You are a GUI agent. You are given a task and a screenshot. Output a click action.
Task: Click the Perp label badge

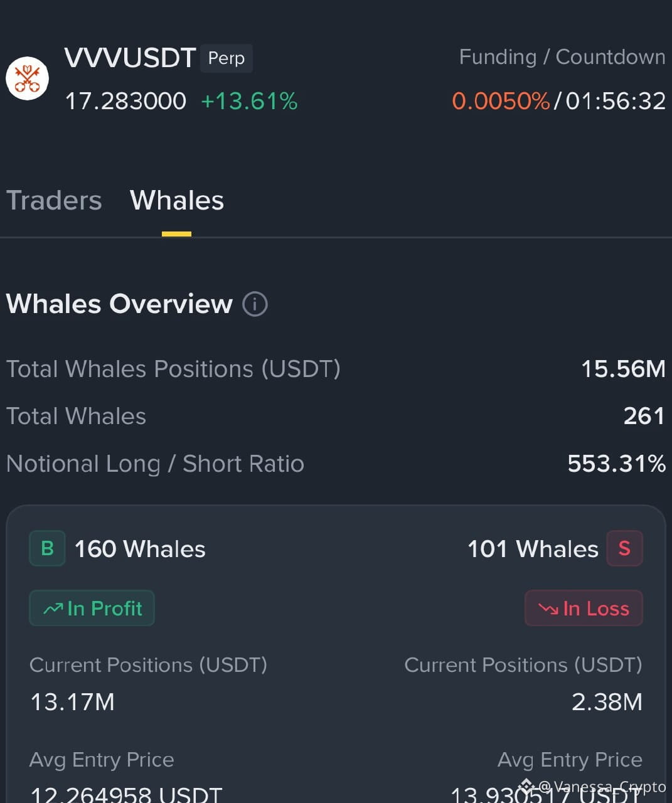[227, 58]
